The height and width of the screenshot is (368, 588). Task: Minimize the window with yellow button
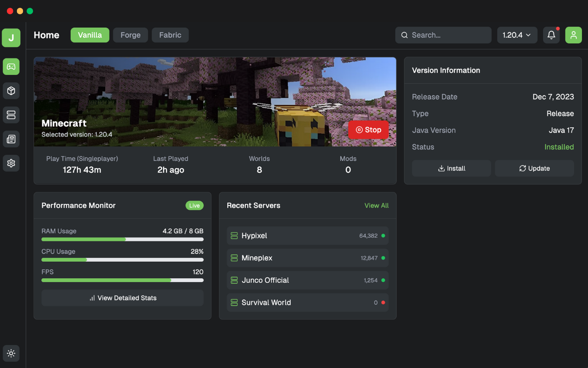pyautogui.click(x=20, y=11)
